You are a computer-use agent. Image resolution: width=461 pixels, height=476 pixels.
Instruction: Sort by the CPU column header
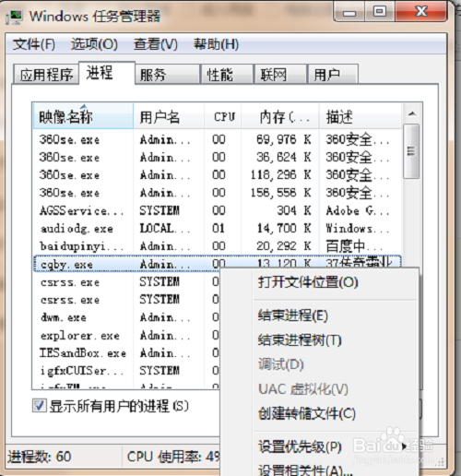click(223, 117)
